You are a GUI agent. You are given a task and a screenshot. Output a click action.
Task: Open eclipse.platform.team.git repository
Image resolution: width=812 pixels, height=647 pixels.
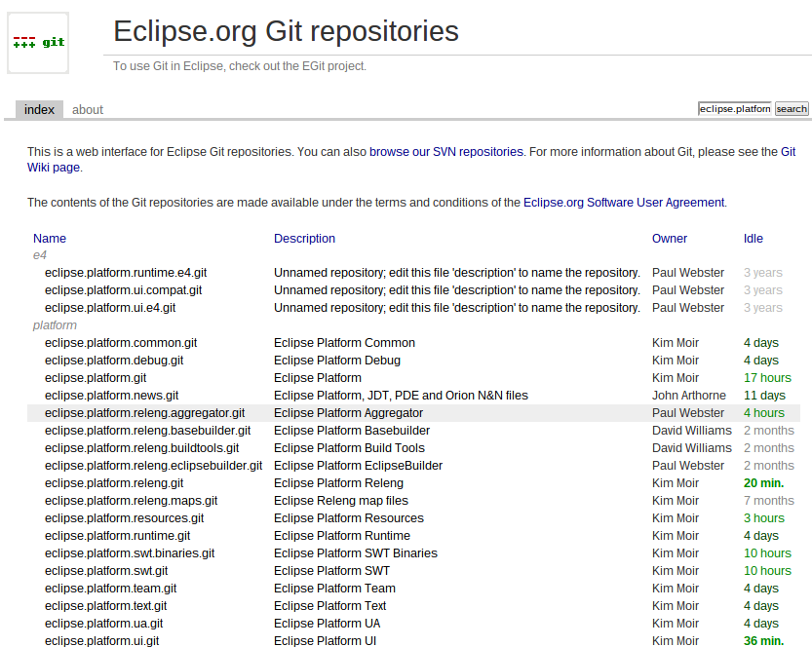tap(111, 590)
